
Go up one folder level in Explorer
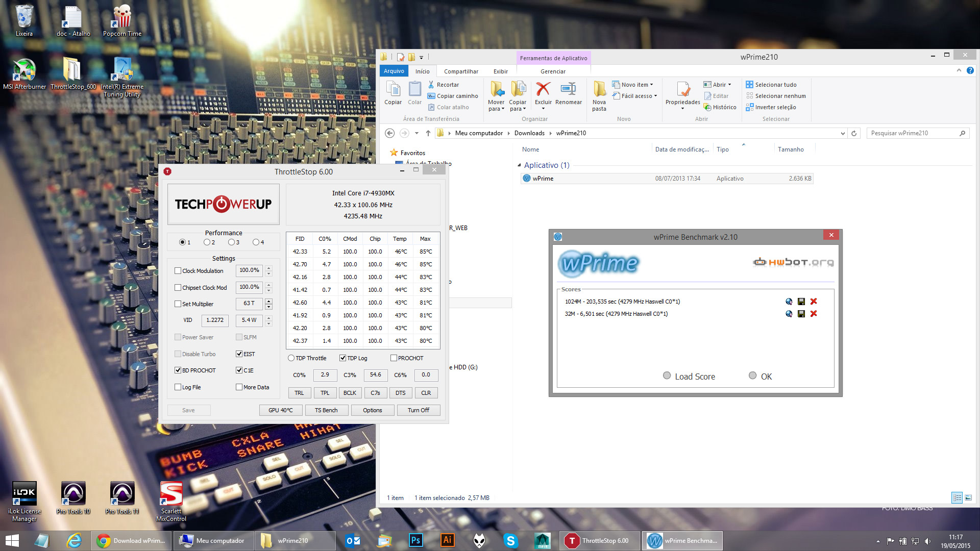[x=428, y=133]
